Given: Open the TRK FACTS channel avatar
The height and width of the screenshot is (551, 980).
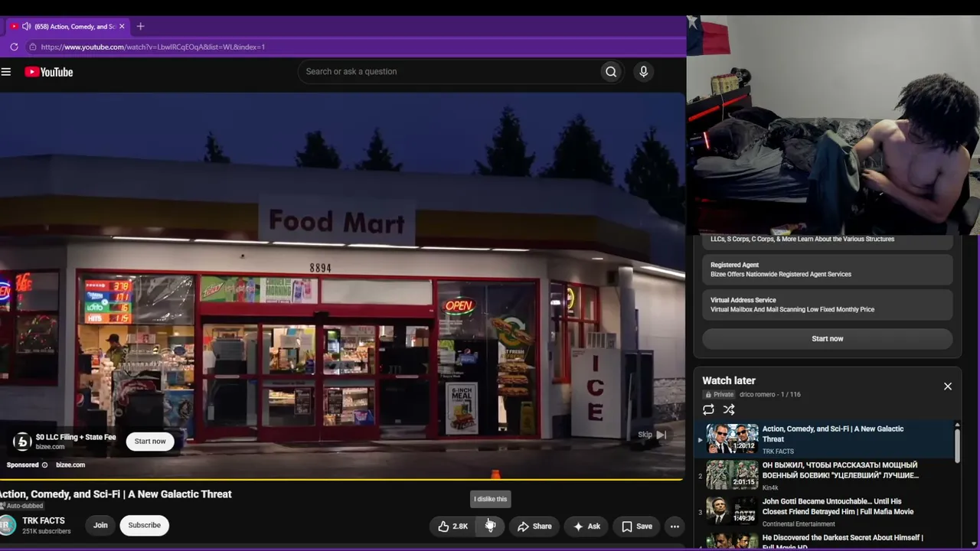Looking at the screenshot, I should [x=7, y=525].
